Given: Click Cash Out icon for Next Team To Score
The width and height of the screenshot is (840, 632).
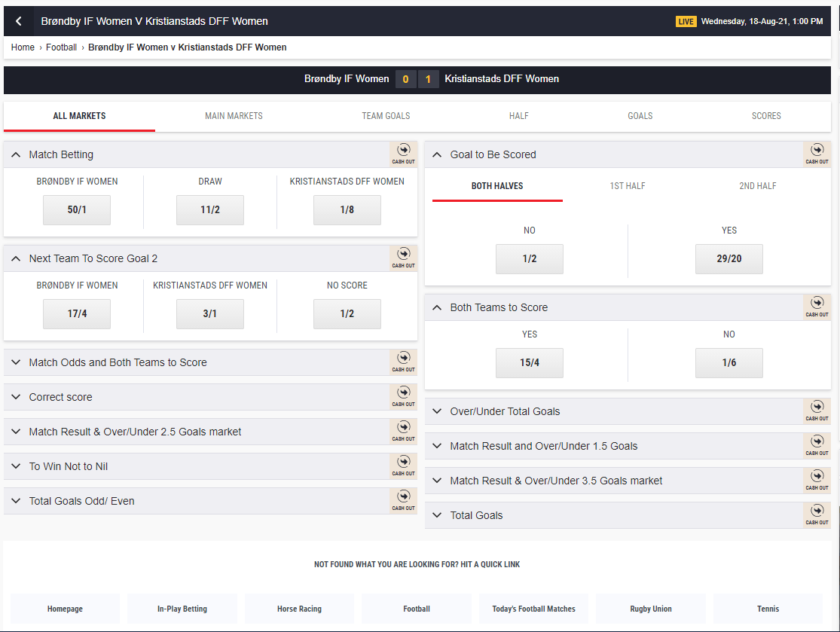Looking at the screenshot, I should [x=403, y=258].
